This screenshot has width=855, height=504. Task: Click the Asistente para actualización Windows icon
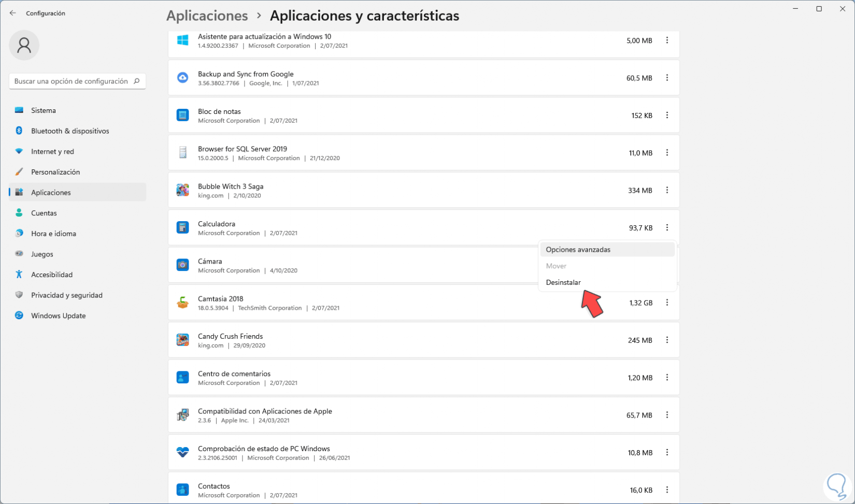pos(182,40)
